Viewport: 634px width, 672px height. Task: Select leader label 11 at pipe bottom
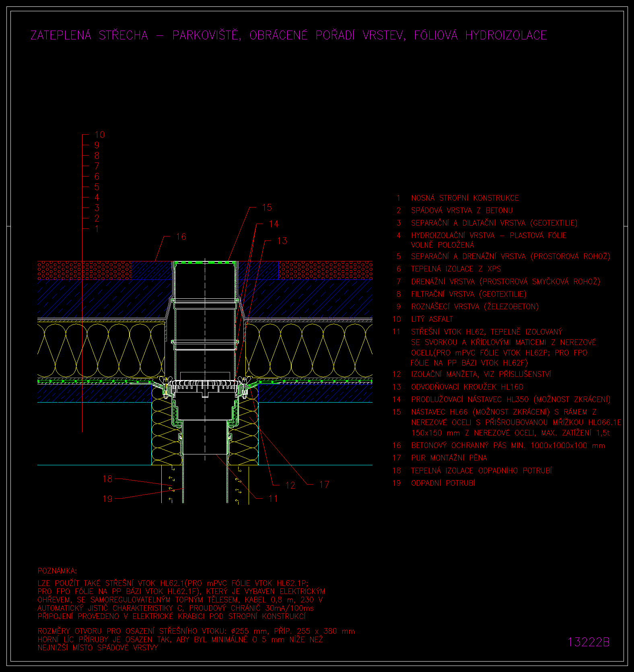pyautogui.click(x=273, y=499)
